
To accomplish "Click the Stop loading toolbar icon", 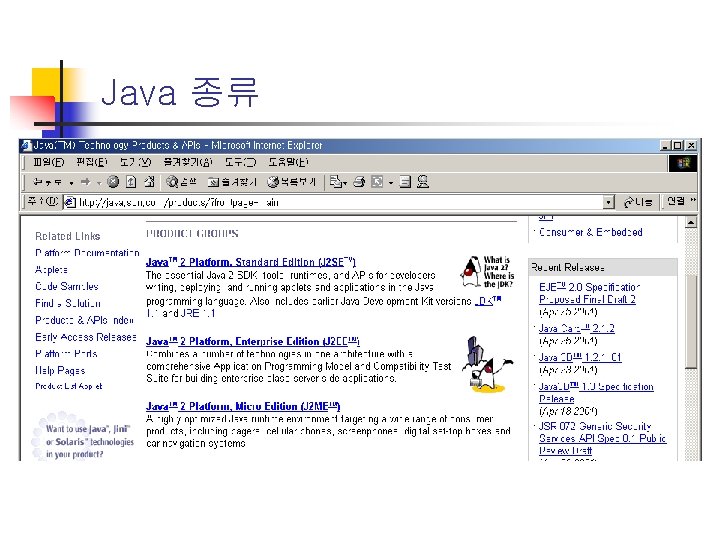I will point(113,182).
